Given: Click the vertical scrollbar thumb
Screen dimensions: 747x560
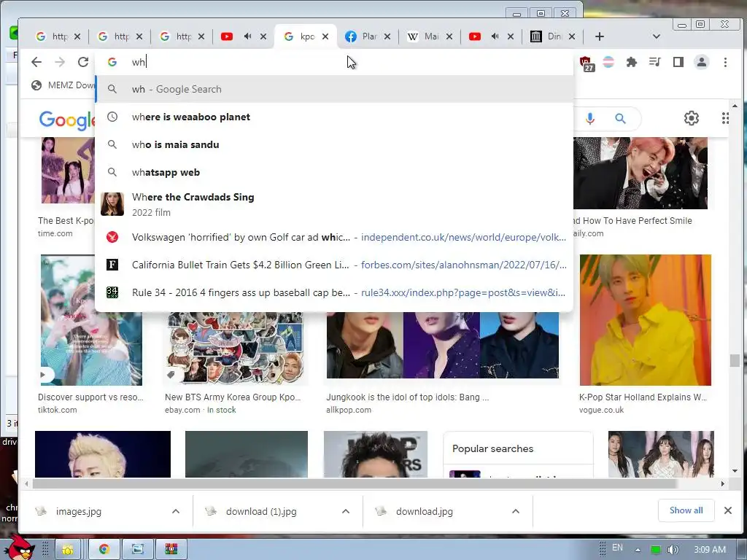Looking at the screenshot, I should [x=735, y=360].
